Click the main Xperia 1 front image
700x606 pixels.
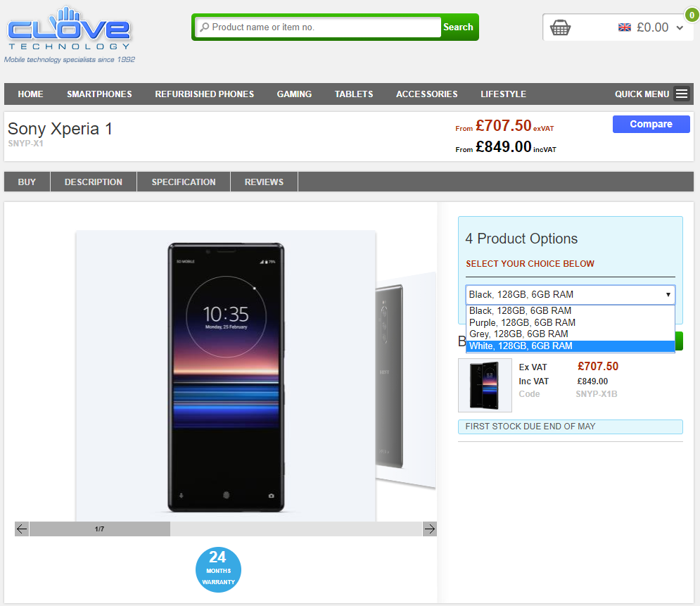(x=226, y=377)
